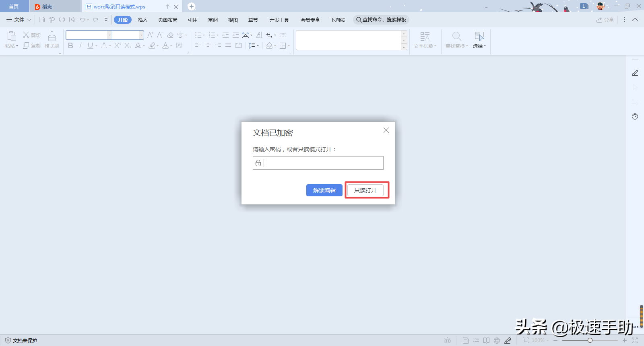Click the Find and Replace magnifier icon
The image size is (644, 346).
(x=456, y=37)
